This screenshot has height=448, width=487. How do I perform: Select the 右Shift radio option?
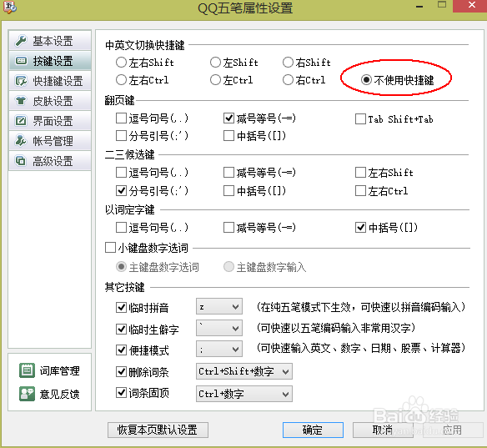288,62
